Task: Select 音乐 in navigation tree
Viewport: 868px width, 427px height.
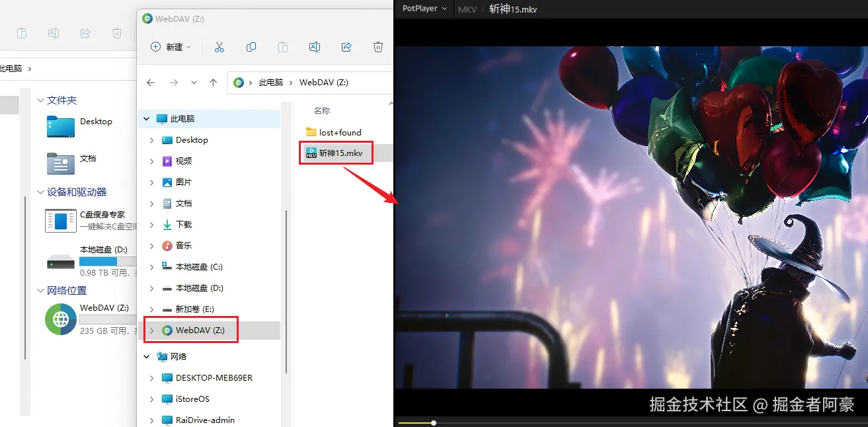Action: point(184,246)
